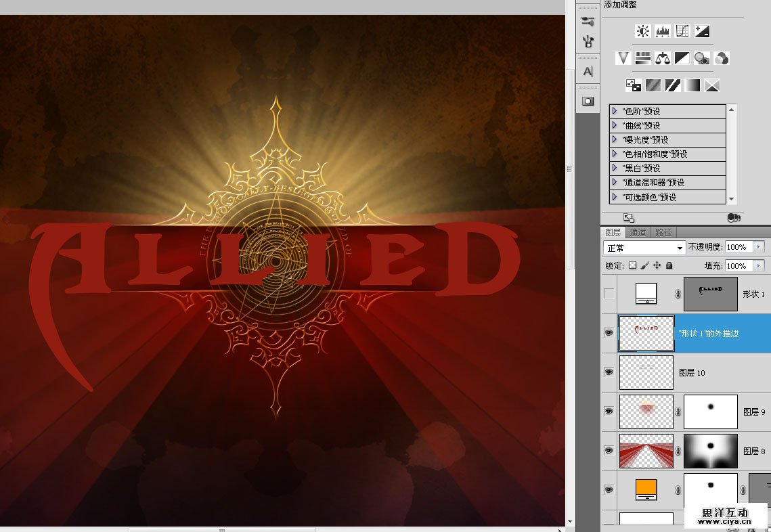
Task: Expand the "黑白" presets entry
Action: click(615, 168)
